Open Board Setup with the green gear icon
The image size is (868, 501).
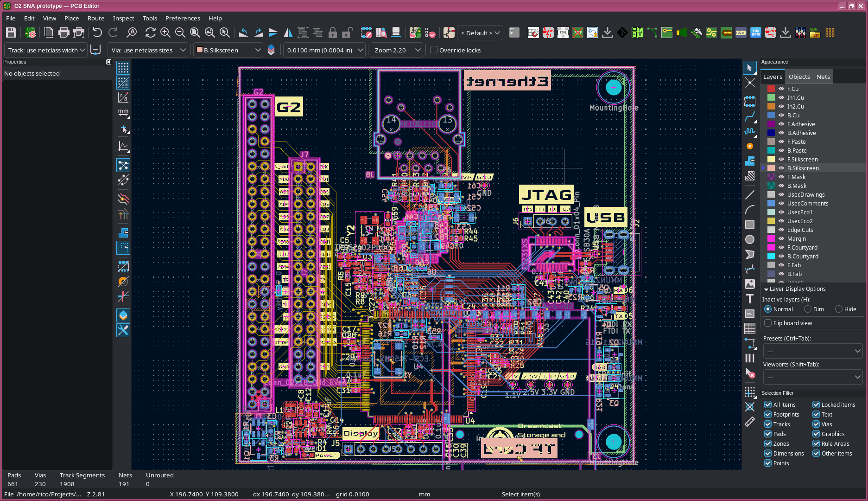(x=30, y=32)
